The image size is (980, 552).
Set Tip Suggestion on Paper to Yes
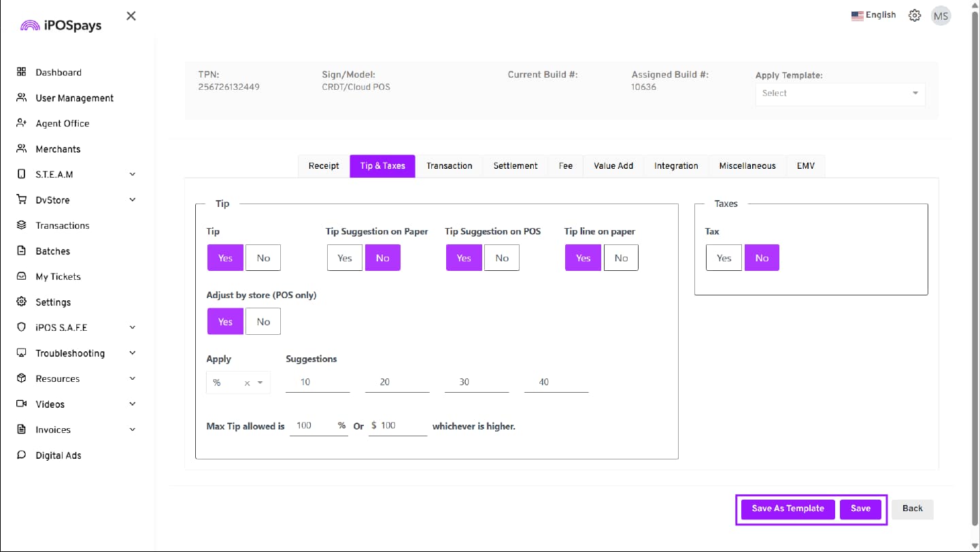[x=344, y=258]
